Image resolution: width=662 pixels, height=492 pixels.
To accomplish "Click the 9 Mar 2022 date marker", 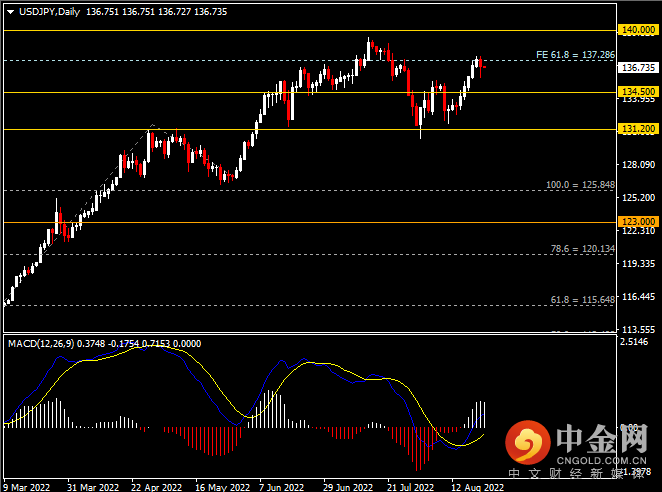I will (x=26, y=486).
